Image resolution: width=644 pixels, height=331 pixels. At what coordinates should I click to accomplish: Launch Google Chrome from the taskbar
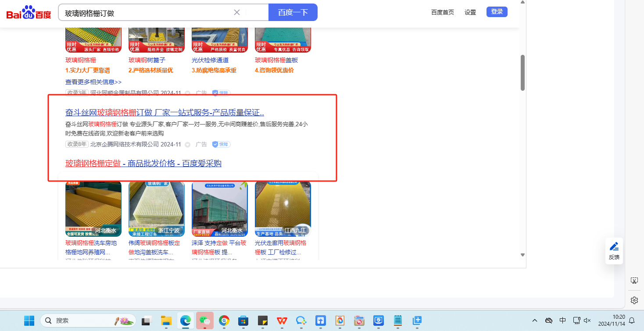click(224, 320)
